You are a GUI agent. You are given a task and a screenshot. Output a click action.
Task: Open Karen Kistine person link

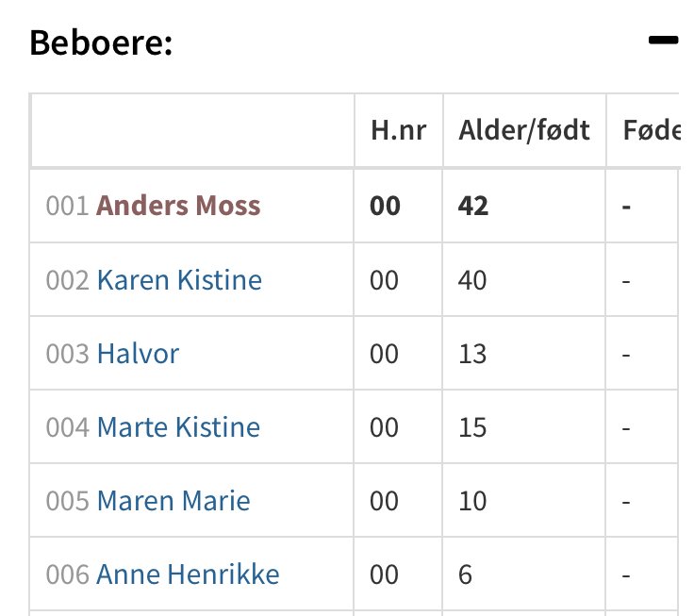click(x=179, y=280)
